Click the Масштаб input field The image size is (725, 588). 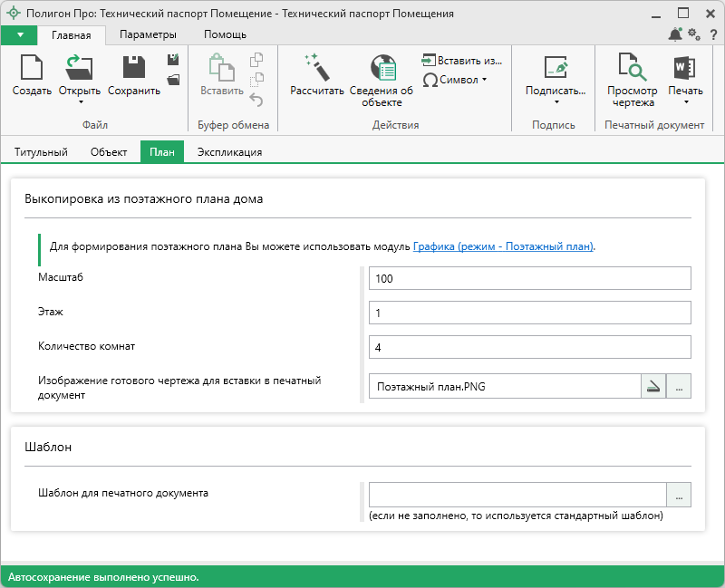[x=529, y=279]
